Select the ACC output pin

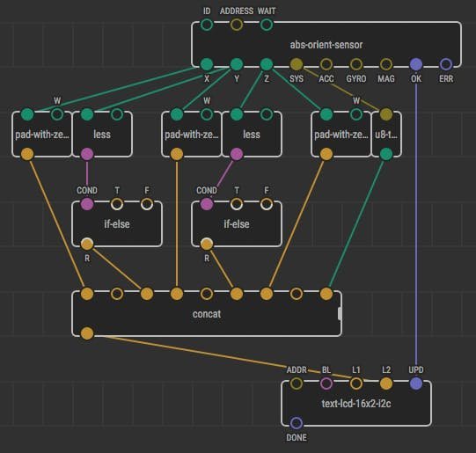(326, 64)
